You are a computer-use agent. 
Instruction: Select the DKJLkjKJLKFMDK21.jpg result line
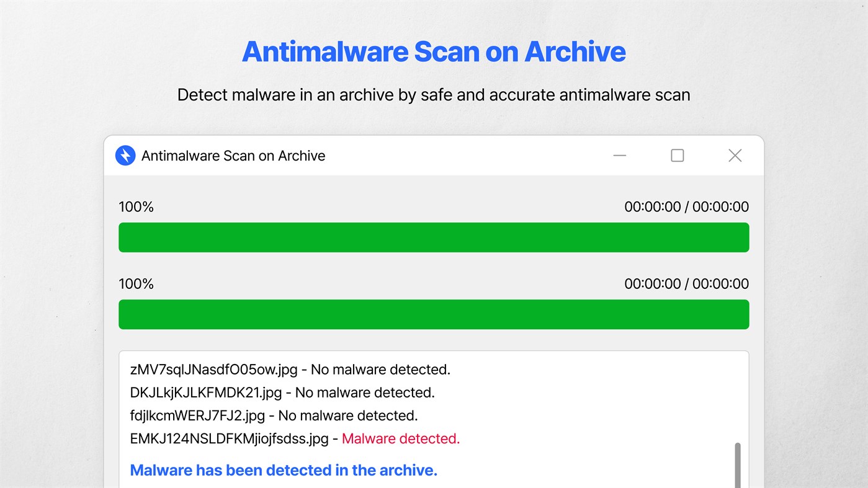click(x=282, y=393)
